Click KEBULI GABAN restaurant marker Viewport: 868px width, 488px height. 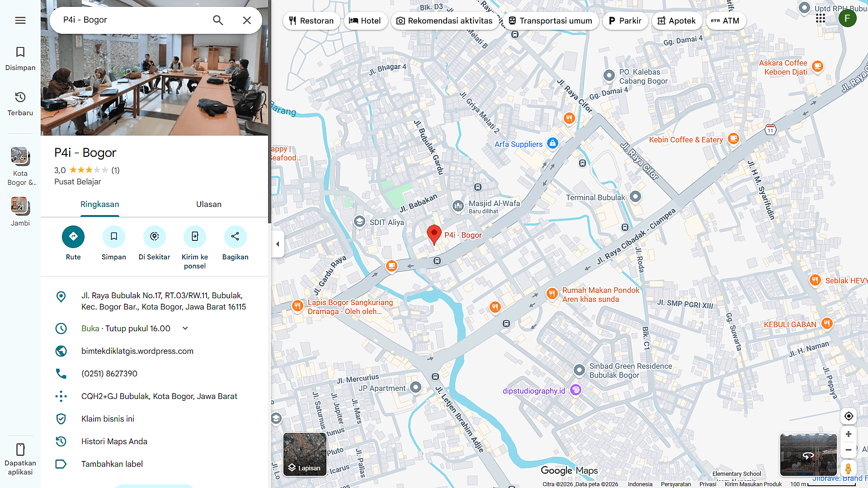827,324
